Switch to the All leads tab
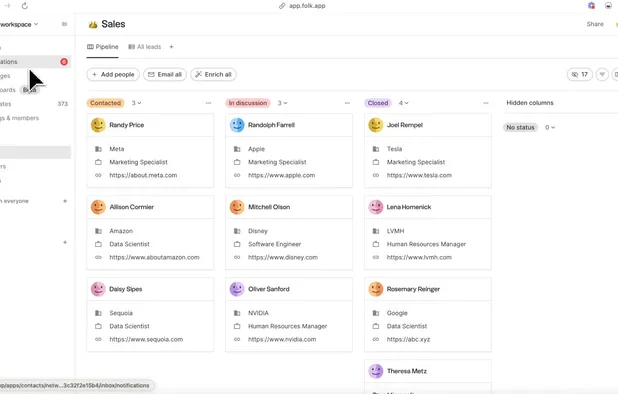Screen dimensions: 618x394 [145, 46]
